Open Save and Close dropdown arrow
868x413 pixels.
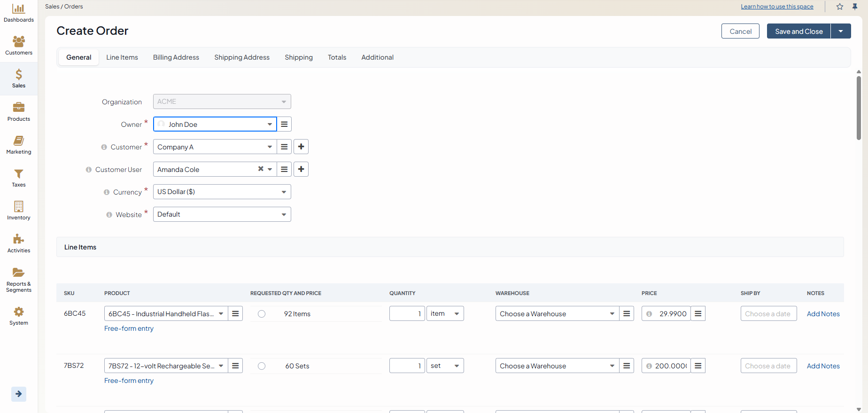841,31
